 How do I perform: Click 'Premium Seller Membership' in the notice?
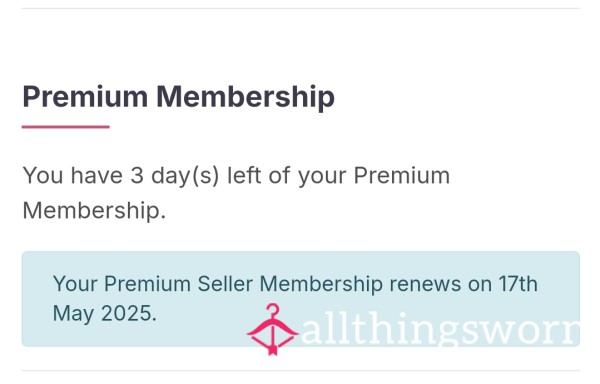[x=243, y=284]
